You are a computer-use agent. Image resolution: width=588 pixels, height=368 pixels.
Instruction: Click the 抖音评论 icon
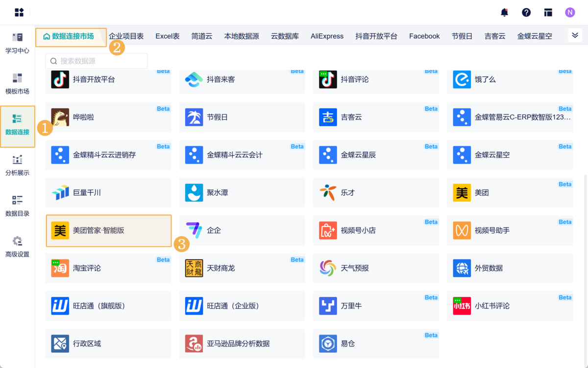[x=328, y=79]
